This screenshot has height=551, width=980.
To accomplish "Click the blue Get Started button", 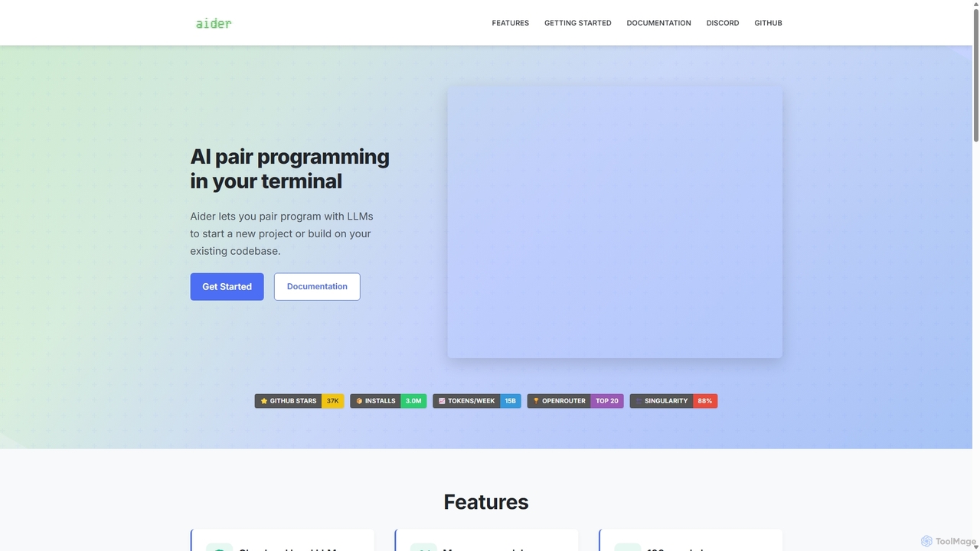I will [227, 287].
